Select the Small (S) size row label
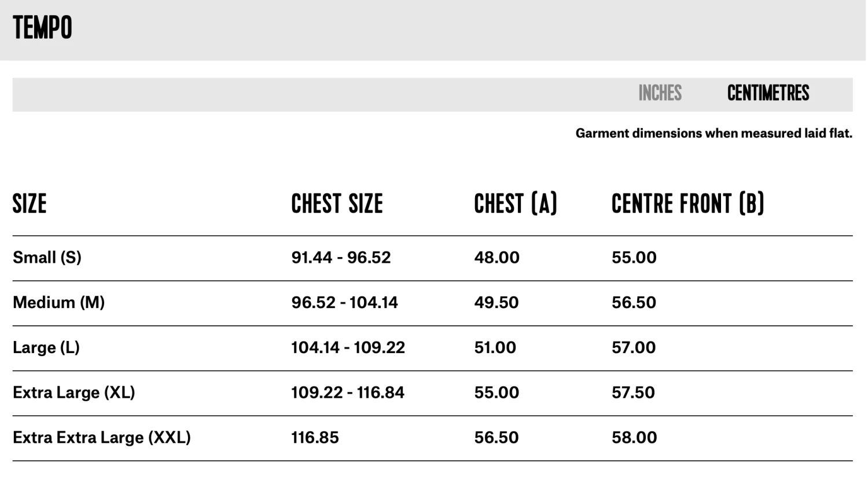Image resolution: width=868 pixels, height=495 pixels. (47, 258)
